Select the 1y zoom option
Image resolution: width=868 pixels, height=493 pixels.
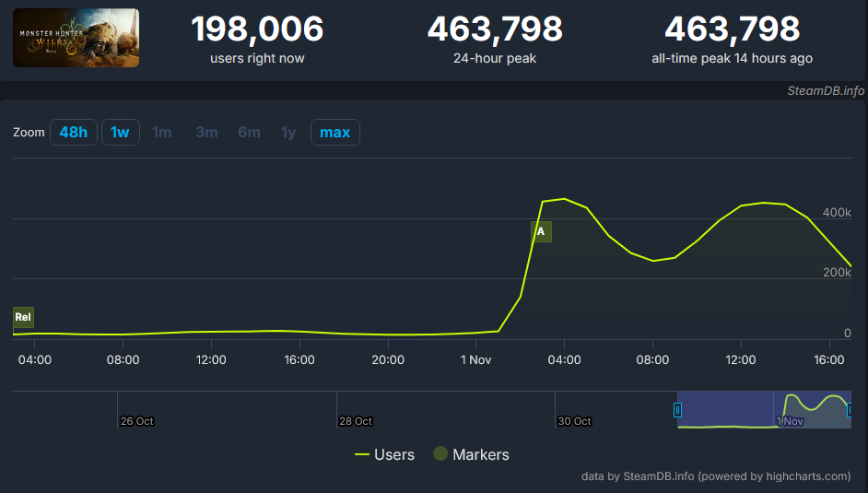tap(288, 133)
